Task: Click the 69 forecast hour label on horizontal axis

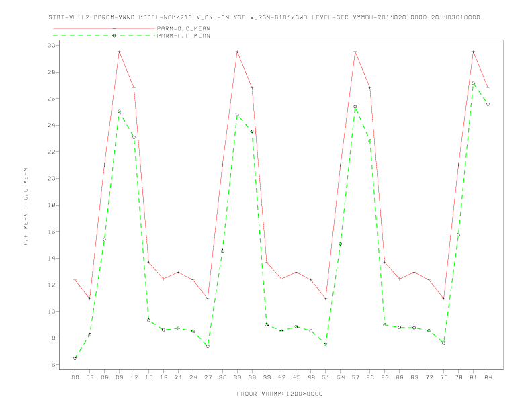Action: 414,377
